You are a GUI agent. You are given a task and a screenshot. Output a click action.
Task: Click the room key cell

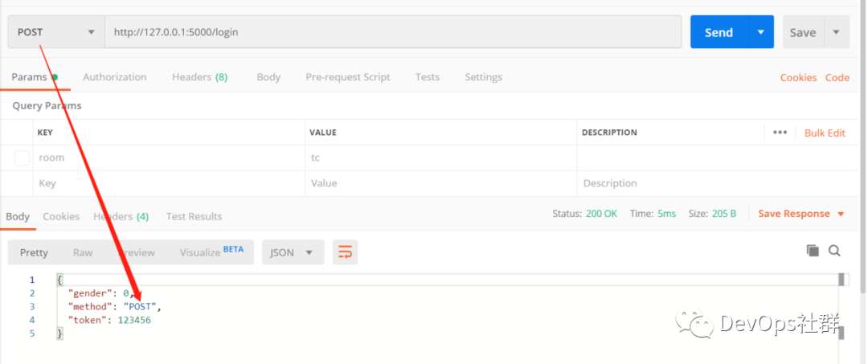point(169,157)
